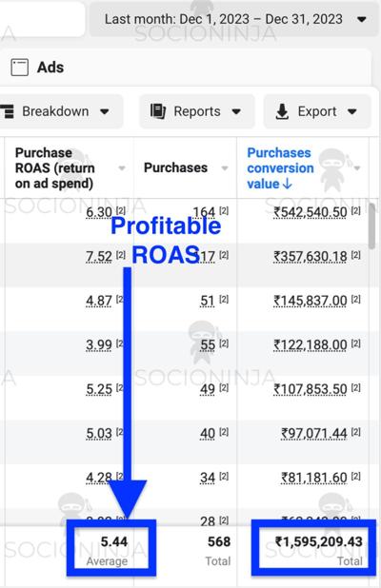Viewport: 381px width, 588px height.
Task: Open Purchases column options arrow
Action: 225,168
